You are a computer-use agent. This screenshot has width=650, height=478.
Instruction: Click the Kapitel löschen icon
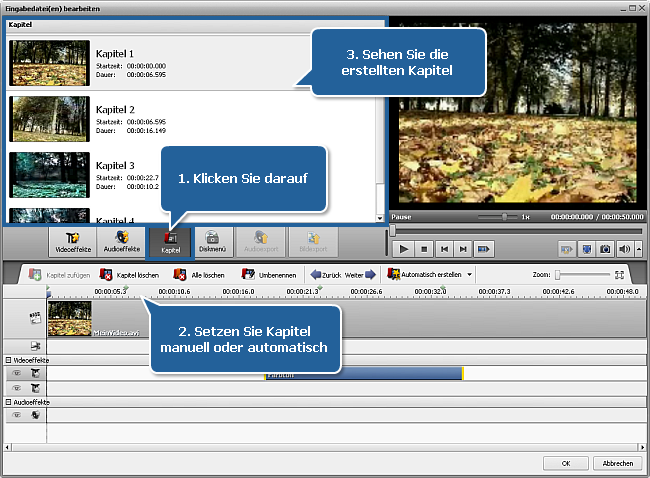(x=106, y=274)
